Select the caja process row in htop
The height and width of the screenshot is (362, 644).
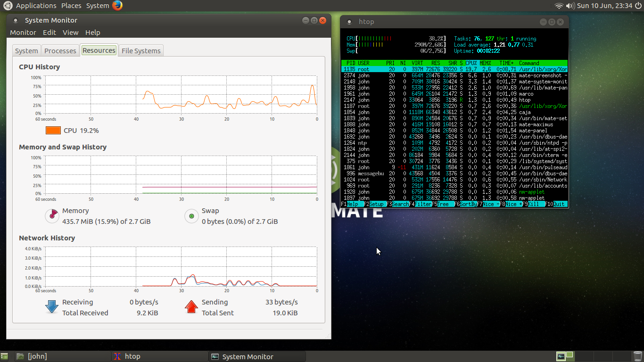(x=454, y=112)
